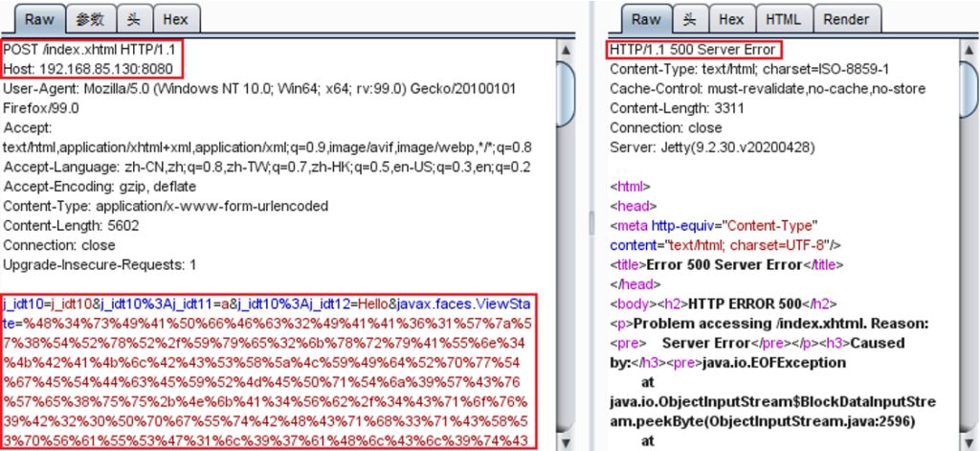Image resolution: width=980 pixels, height=451 pixels.
Task: Click the '<meta http-equiv="Content-Type"' line
Action: [x=714, y=225]
